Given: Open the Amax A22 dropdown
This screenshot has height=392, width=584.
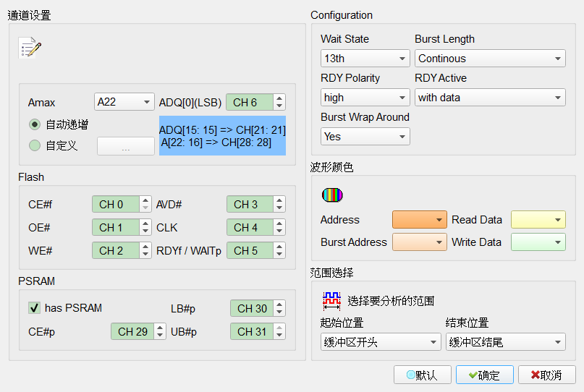Looking at the screenshot, I should pyautogui.click(x=124, y=102).
